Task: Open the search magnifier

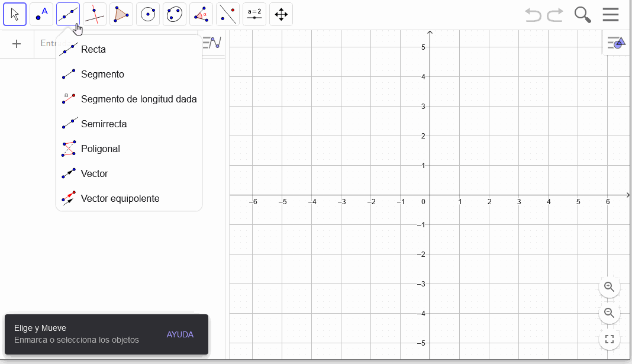Action: tap(582, 15)
